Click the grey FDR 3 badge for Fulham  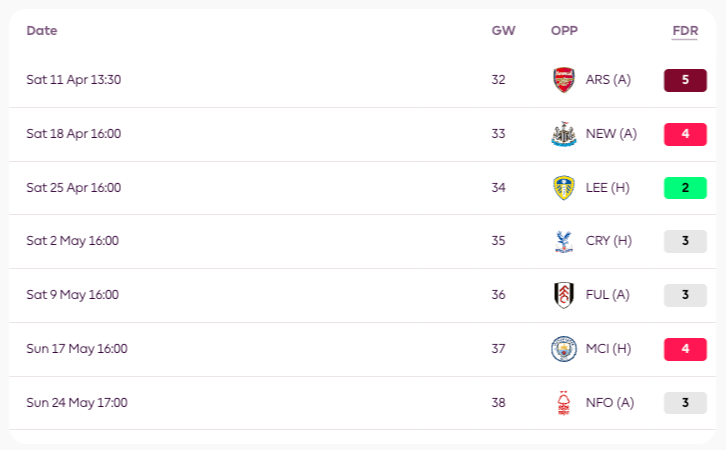tap(685, 295)
